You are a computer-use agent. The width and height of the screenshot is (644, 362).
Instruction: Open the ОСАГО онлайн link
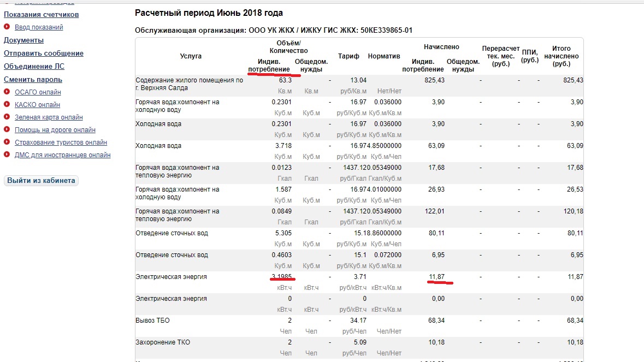[38, 92]
